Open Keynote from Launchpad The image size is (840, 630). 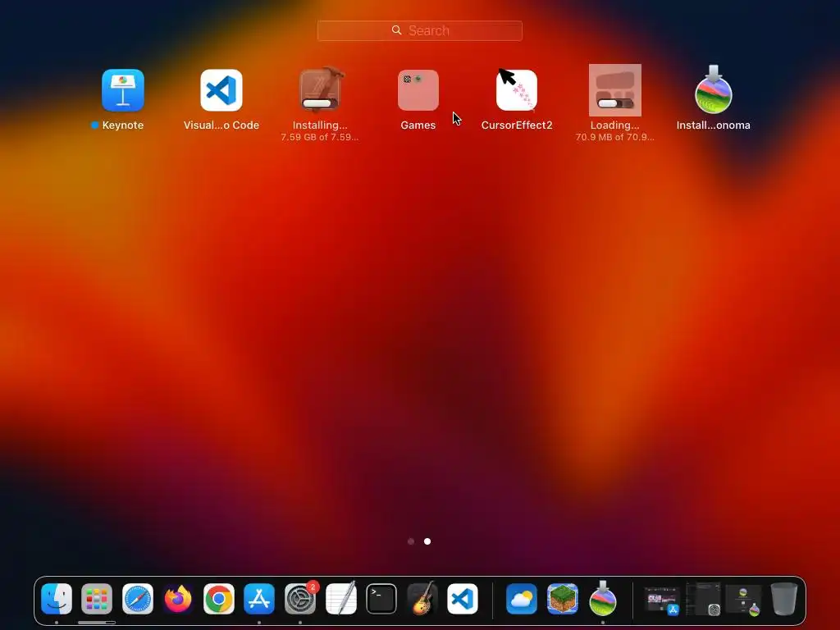(x=123, y=90)
